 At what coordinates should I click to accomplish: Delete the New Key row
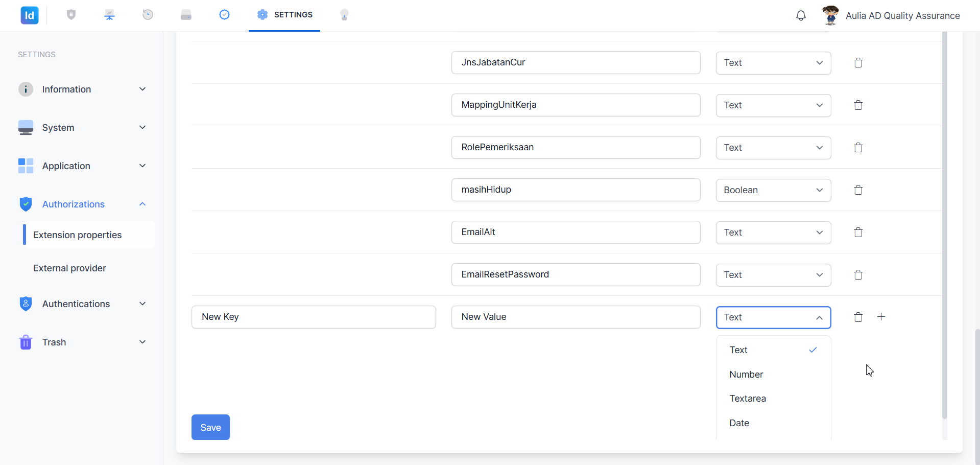pyautogui.click(x=858, y=317)
